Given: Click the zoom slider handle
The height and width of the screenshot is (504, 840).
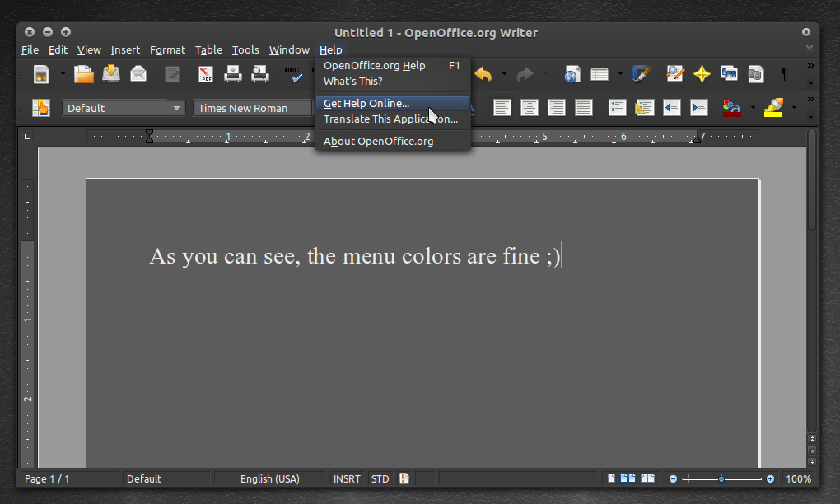Looking at the screenshot, I should click(721, 478).
